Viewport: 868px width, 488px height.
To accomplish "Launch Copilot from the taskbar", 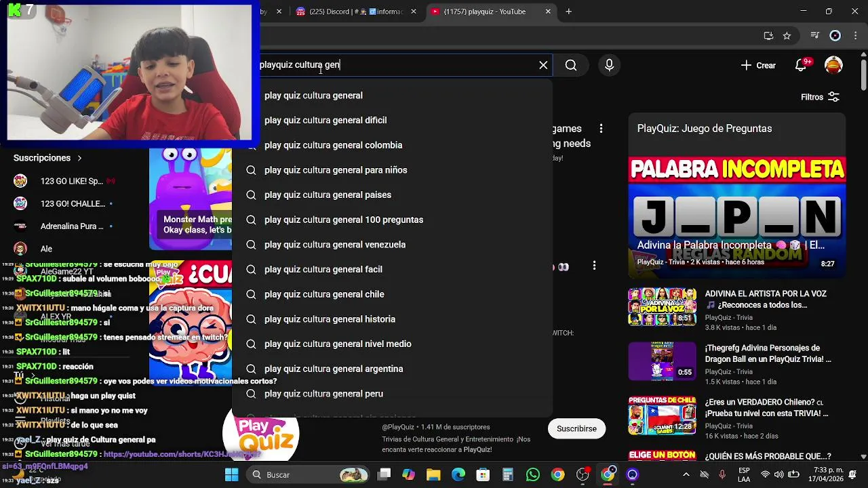I will (x=408, y=474).
